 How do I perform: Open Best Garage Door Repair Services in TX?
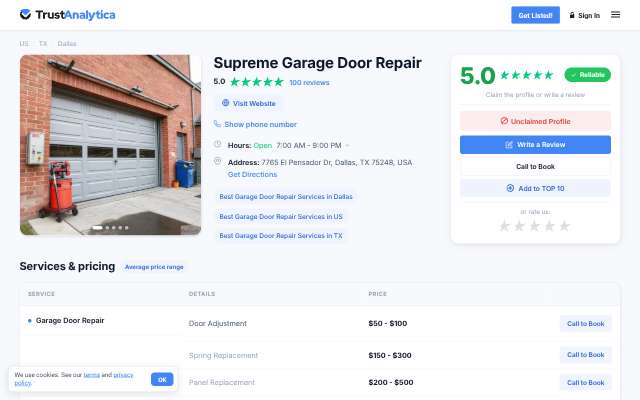click(281, 236)
